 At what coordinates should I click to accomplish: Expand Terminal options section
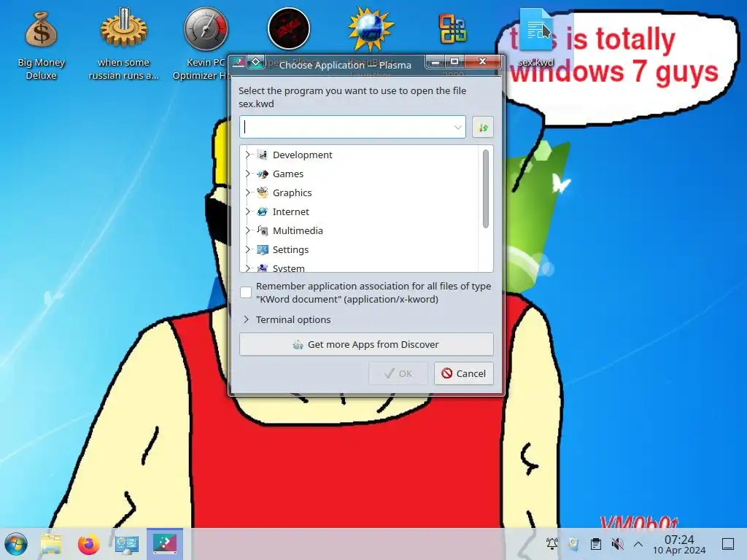(x=246, y=319)
